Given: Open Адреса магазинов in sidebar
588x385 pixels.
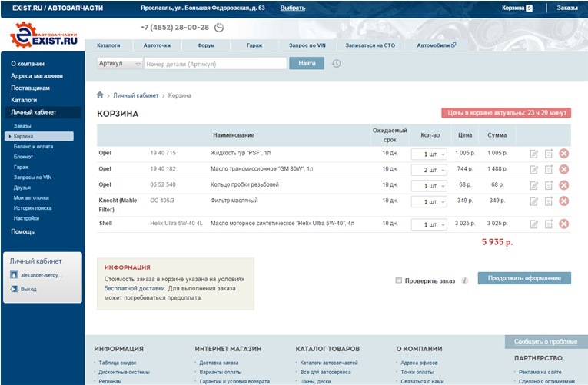Looking at the screenshot, I should 37,76.
